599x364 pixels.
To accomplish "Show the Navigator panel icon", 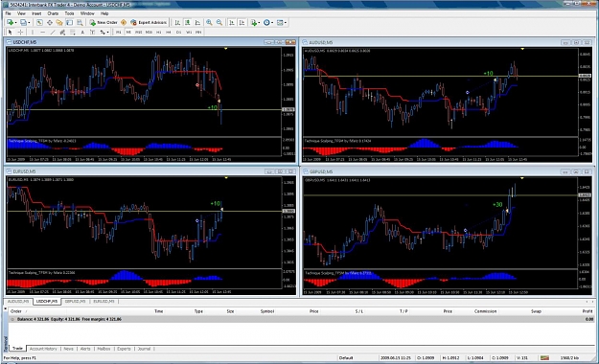I will (x=59, y=23).
